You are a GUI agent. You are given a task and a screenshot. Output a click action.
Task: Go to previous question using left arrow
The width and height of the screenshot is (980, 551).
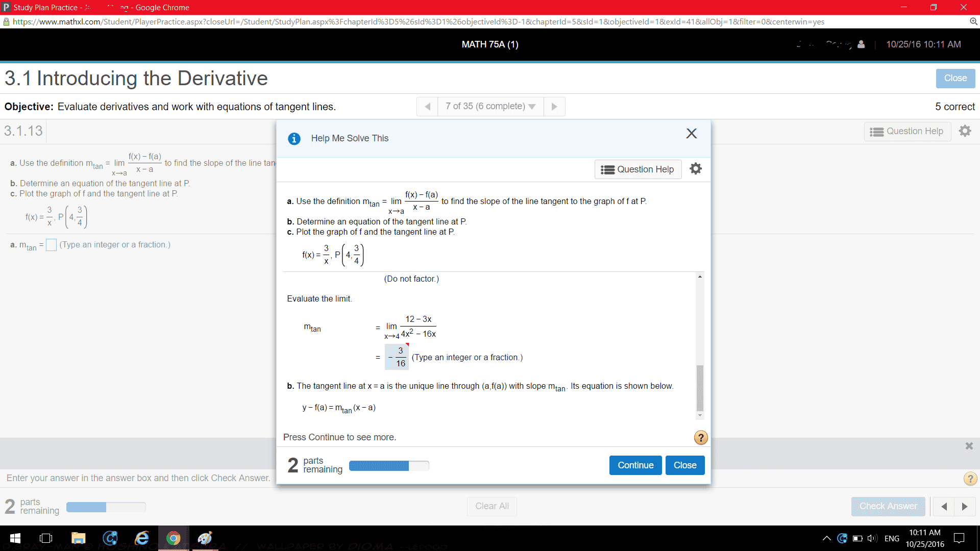click(x=428, y=107)
